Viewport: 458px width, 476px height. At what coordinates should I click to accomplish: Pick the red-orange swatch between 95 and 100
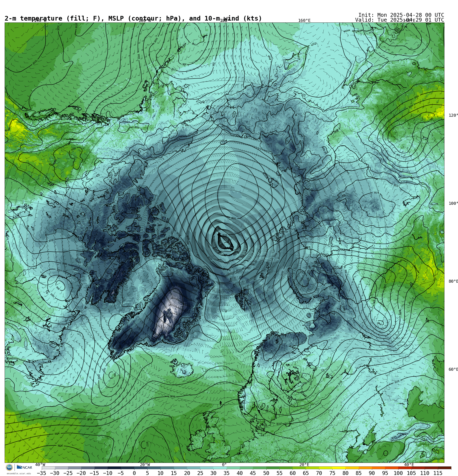[x=391, y=468]
